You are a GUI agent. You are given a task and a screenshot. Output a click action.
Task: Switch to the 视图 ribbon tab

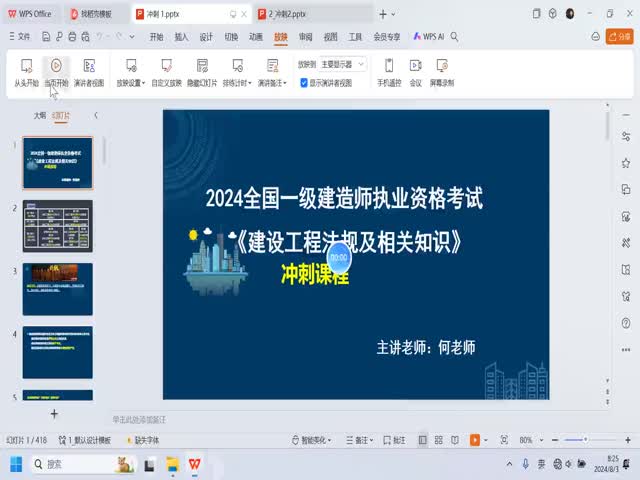331,37
